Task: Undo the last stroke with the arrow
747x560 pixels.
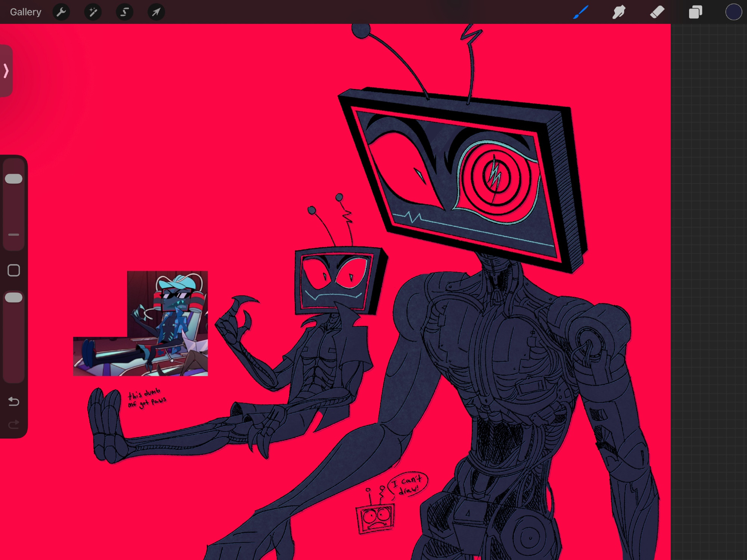Action: (x=14, y=402)
